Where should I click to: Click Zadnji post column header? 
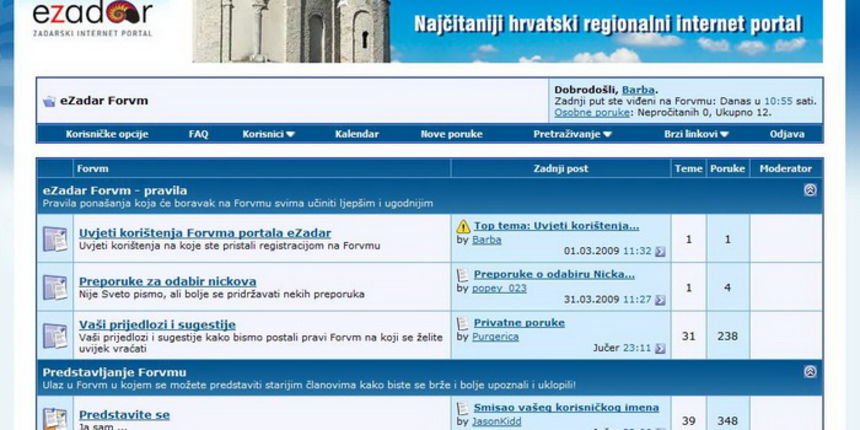click(561, 168)
